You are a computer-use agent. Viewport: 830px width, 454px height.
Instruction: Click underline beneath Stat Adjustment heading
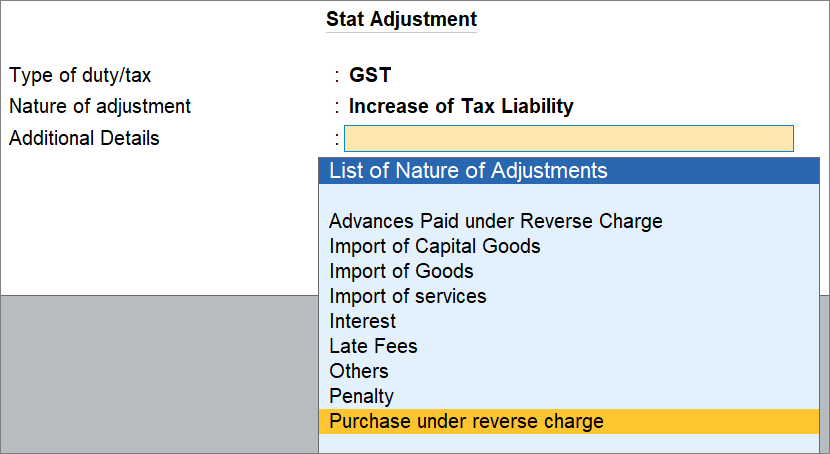[x=401, y=32]
